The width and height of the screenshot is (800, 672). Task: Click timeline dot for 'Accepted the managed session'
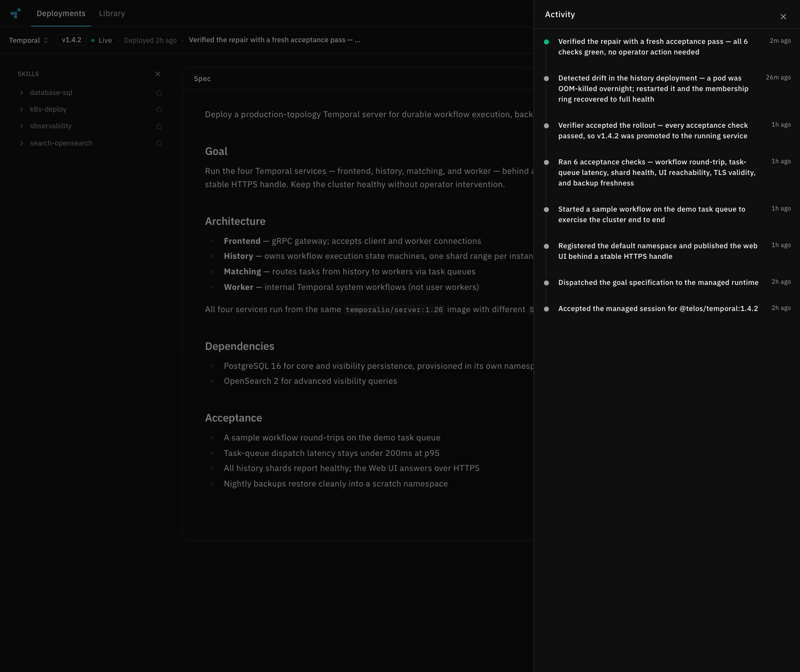(x=546, y=309)
